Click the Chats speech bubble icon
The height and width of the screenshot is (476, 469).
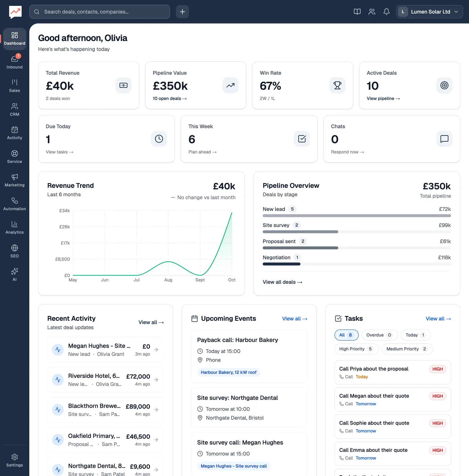(x=444, y=139)
